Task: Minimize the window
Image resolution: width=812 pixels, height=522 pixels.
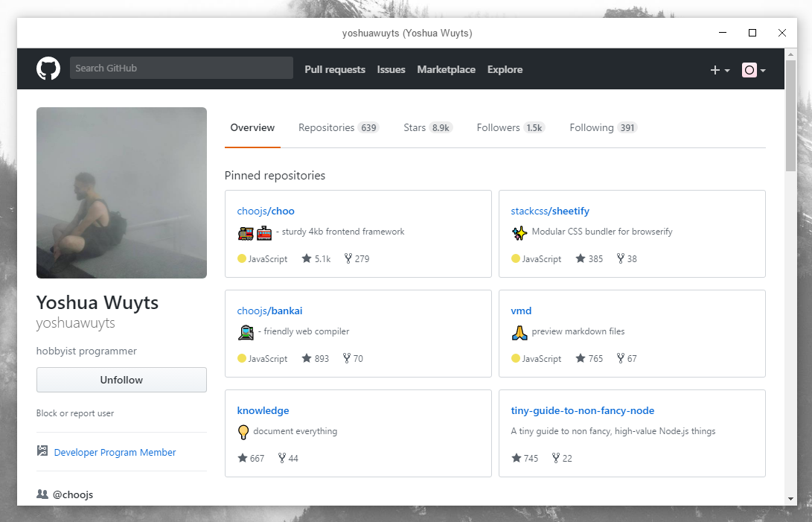Action: coord(723,33)
